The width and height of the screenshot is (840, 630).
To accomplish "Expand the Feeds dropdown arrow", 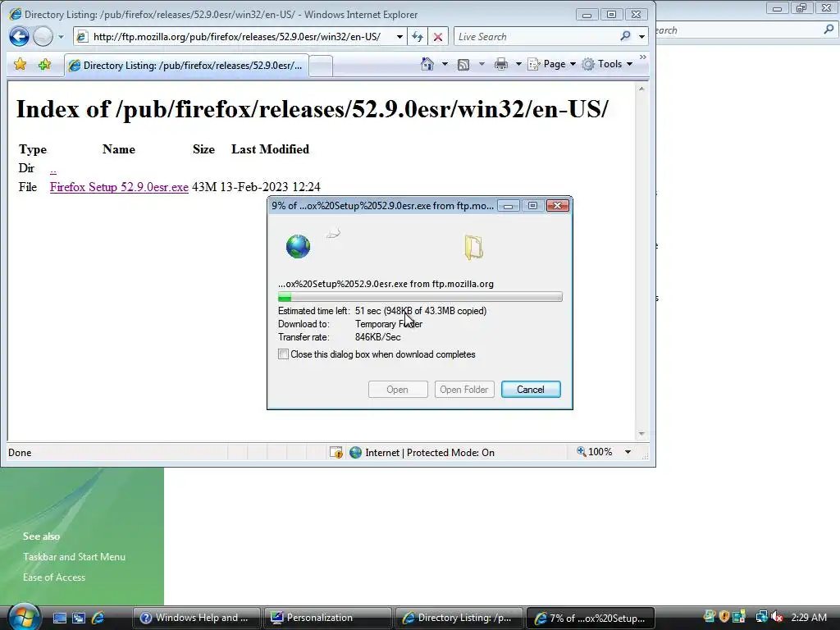I will point(482,64).
